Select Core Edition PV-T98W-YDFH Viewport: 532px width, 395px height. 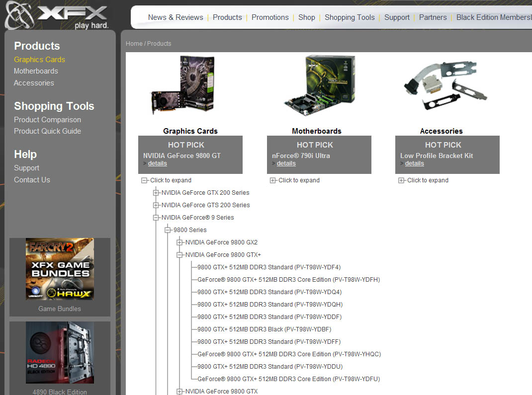tap(289, 280)
